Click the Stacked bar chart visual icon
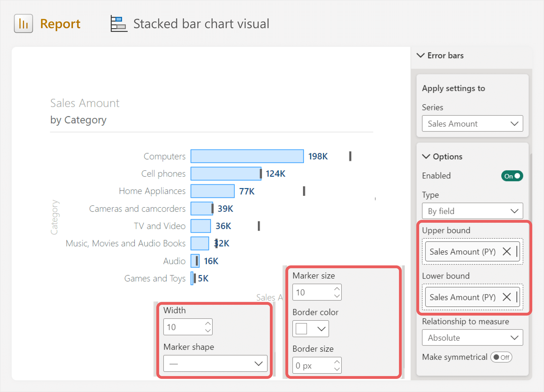The image size is (544, 392). click(x=119, y=23)
